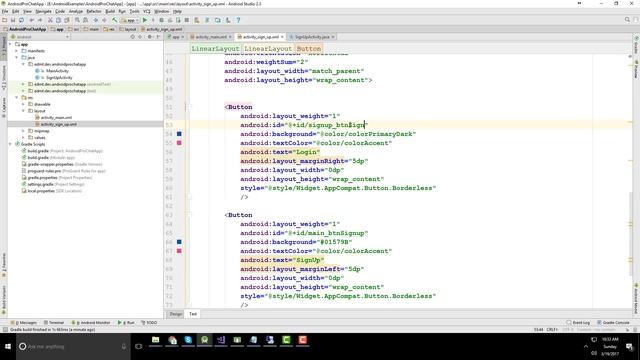
Task: Click the colorAccent pink swatch on line 55
Action: 179,143
